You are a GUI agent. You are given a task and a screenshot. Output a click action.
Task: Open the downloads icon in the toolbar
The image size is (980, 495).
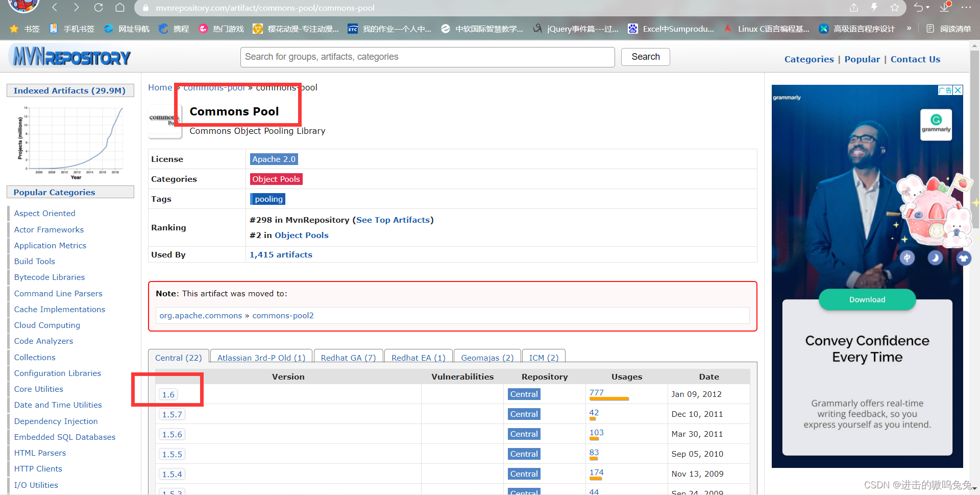point(945,7)
